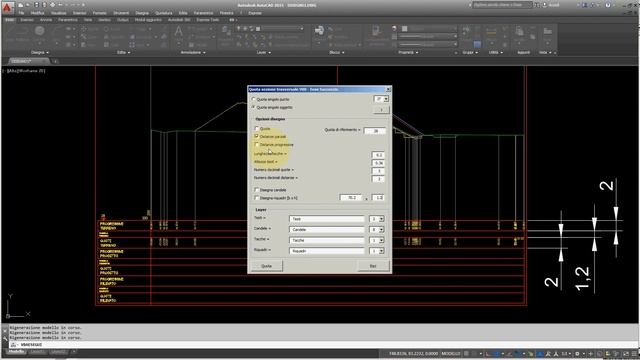The height and width of the screenshot is (360, 640).
Task: Click the Testi layer name field
Action: 326,219
